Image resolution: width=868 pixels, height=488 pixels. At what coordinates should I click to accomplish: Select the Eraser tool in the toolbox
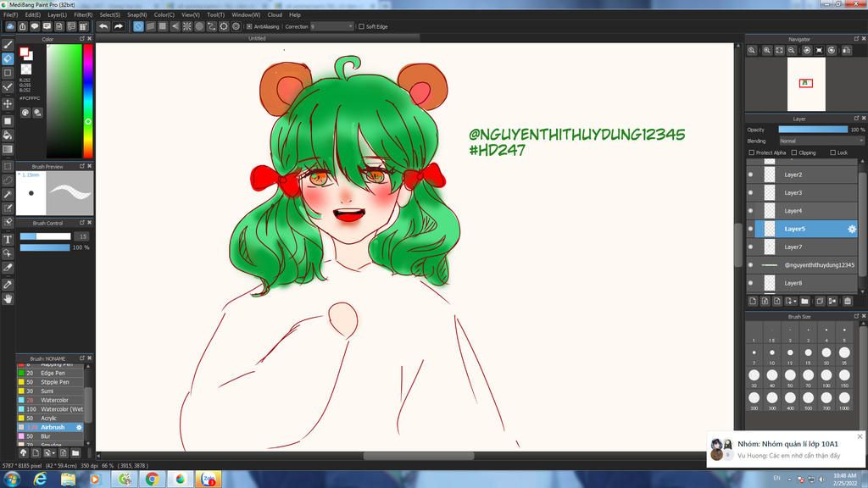point(8,58)
